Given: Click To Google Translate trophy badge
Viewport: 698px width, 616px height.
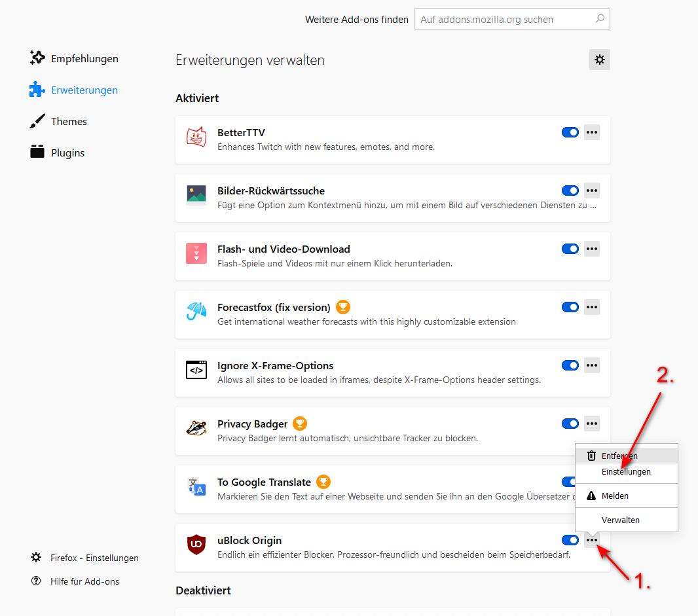Looking at the screenshot, I should [323, 482].
